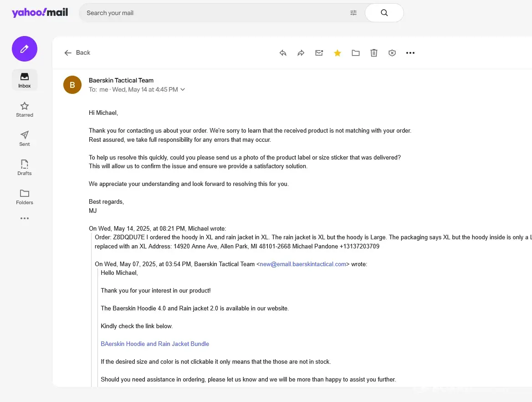Image resolution: width=532 pixels, height=402 pixels.
Task: Open the Sent folder
Action: pos(25,139)
